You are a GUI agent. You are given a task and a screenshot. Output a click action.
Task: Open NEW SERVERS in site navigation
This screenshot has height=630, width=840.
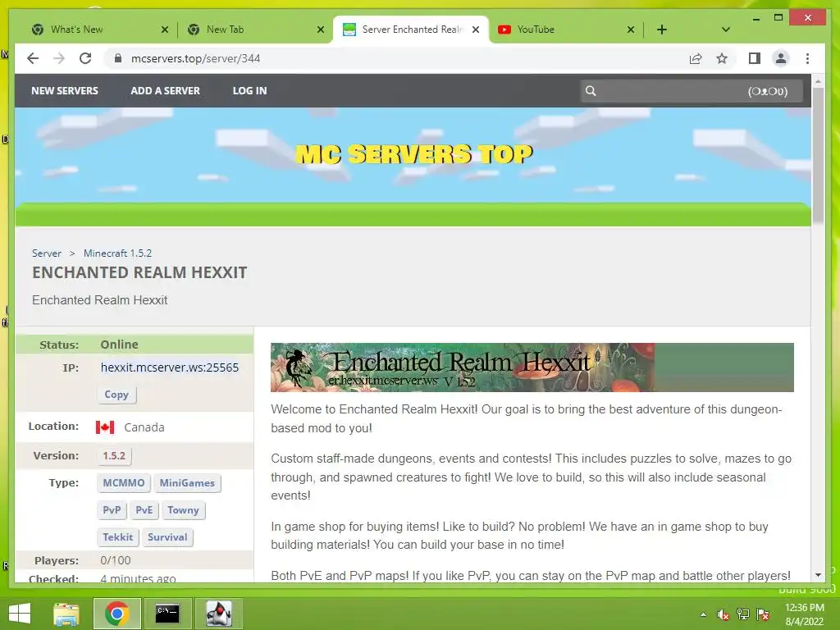(x=64, y=91)
